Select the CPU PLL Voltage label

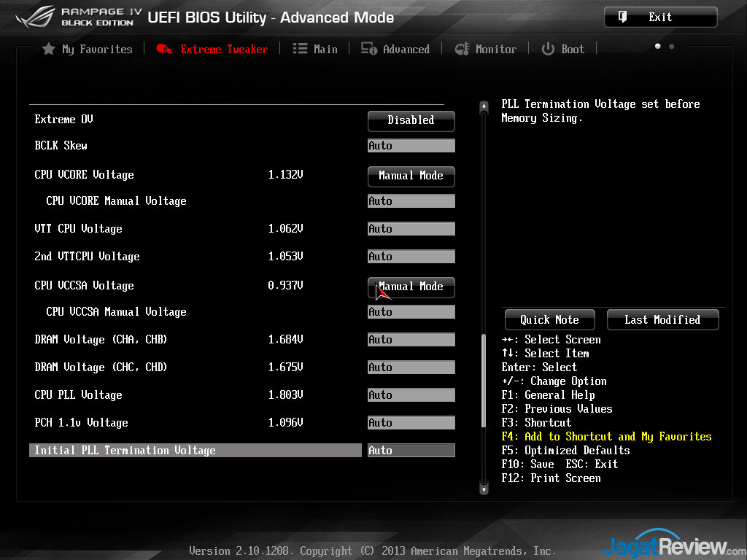(78, 394)
